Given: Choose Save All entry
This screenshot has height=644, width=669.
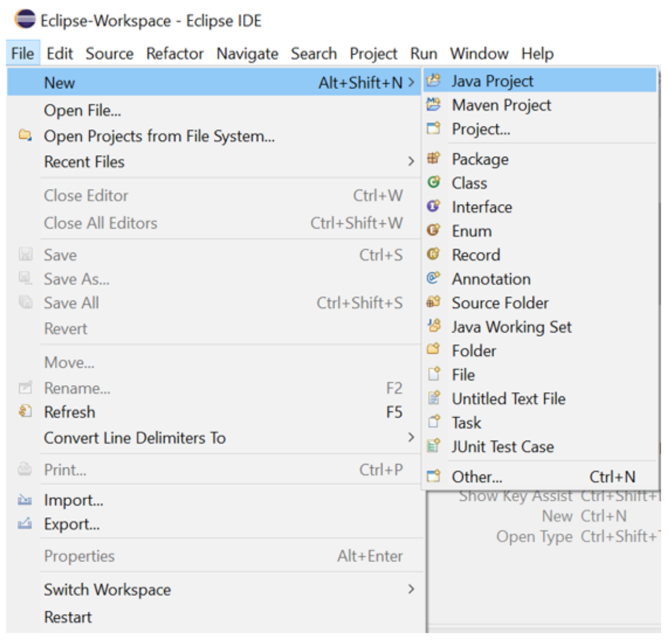Looking at the screenshot, I should [x=213, y=302].
